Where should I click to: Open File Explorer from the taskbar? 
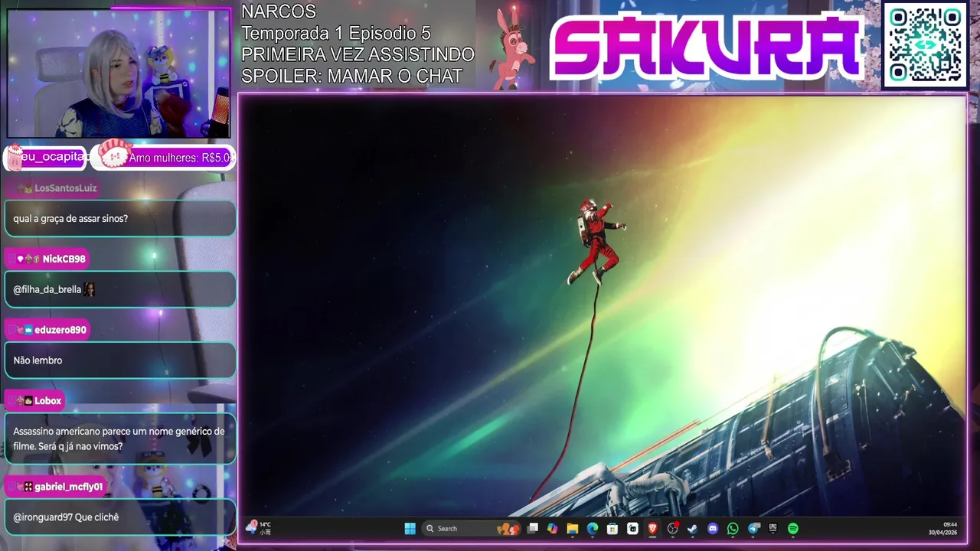click(x=572, y=528)
